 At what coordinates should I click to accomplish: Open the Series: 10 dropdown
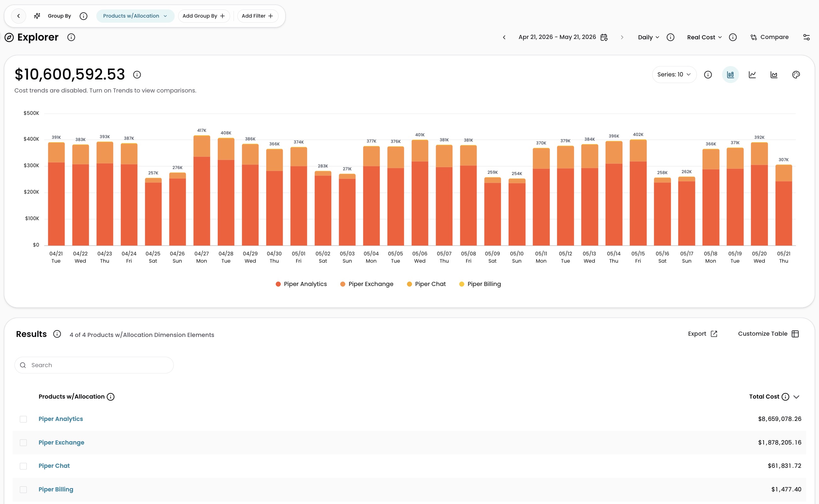674,75
